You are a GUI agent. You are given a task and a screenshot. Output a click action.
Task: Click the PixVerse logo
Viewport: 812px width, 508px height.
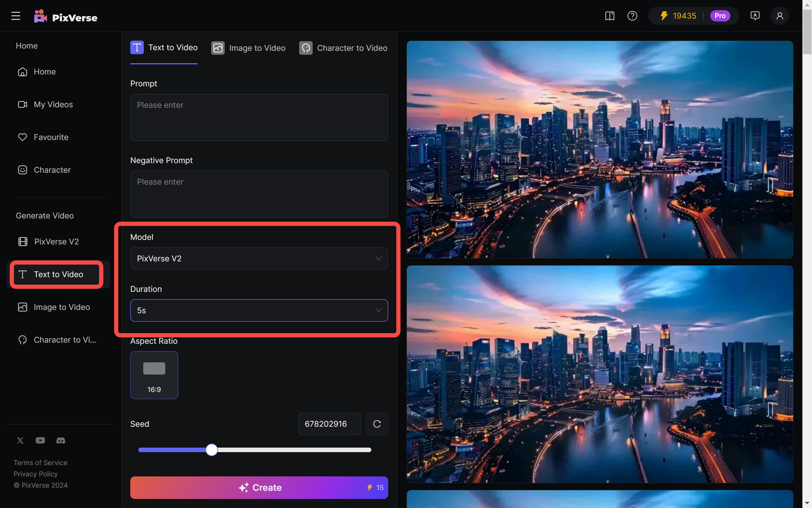tap(66, 16)
